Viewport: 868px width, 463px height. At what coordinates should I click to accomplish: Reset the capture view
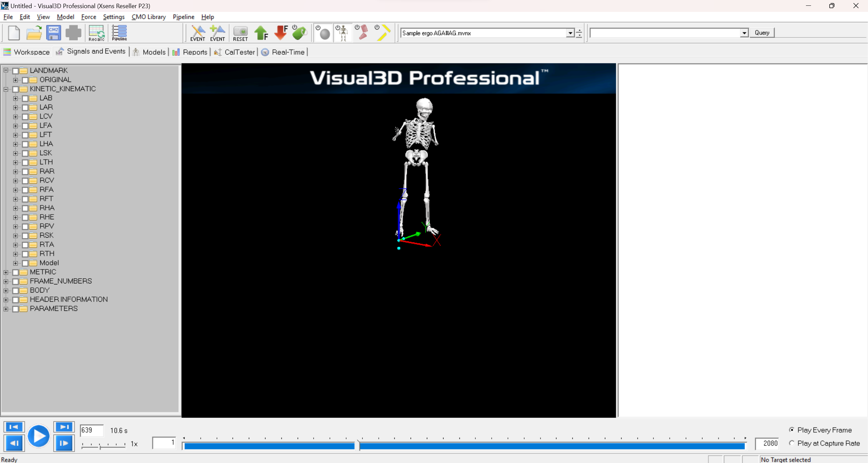[x=240, y=33]
